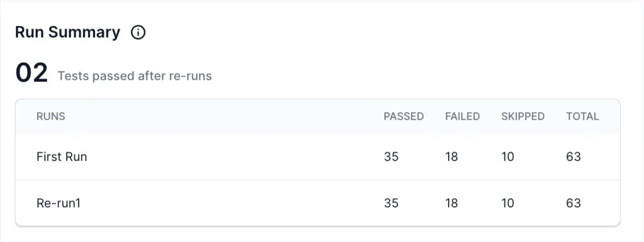Click Re-run1 passed count 35
644x242 pixels.
click(x=391, y=203)
